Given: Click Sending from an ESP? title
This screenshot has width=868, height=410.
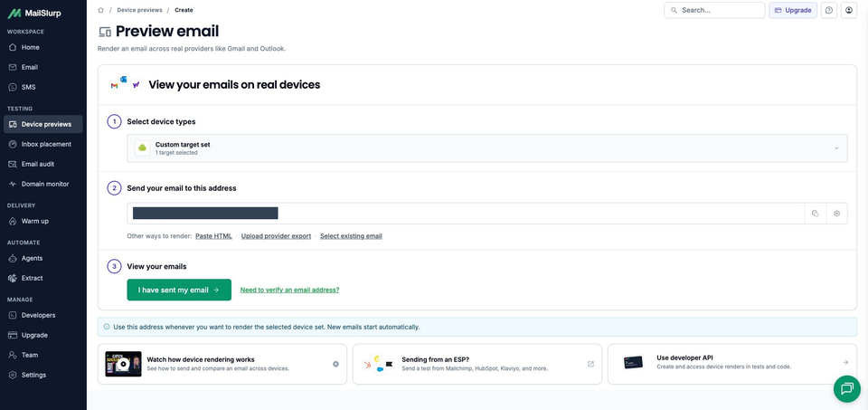Looking at the screenshot, I should (x=436, y=359).
